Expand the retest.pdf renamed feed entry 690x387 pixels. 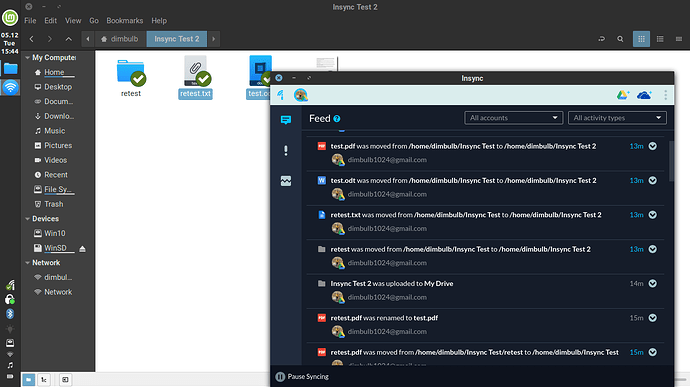[x=653, y=318]
